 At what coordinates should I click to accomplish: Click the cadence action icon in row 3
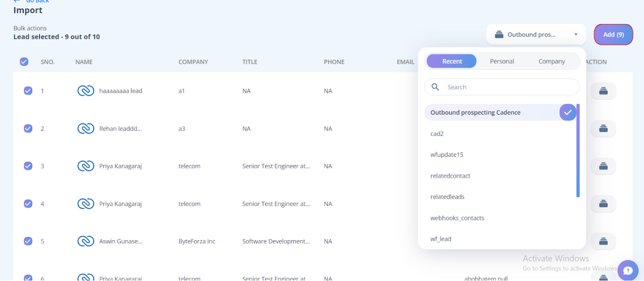click(603, 166)
